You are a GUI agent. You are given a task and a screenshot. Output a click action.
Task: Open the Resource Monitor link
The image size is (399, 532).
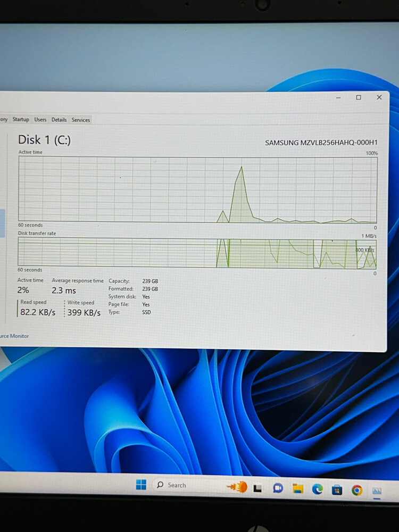(14, 336)
